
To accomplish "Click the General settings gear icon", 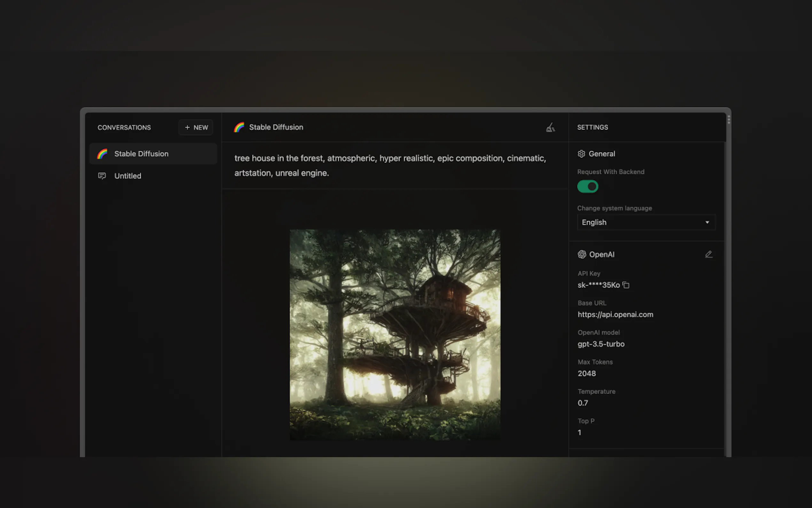I will coord(582,154).
